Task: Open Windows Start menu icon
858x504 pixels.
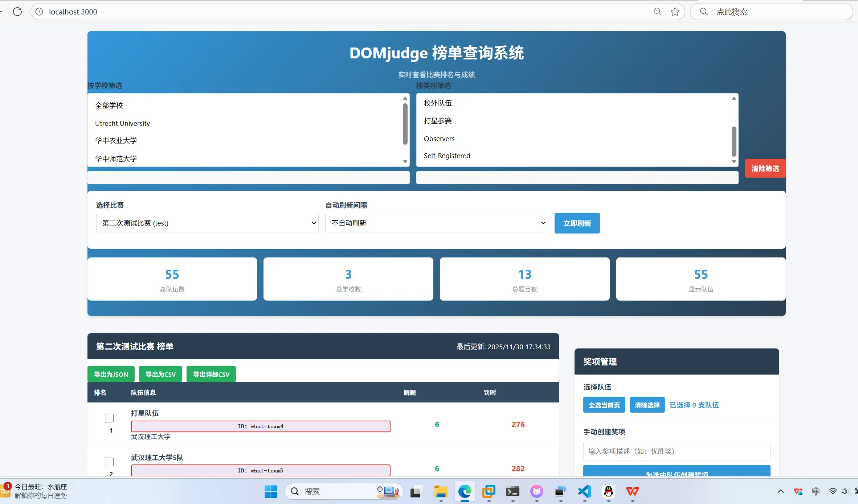Action: [271, 491]
